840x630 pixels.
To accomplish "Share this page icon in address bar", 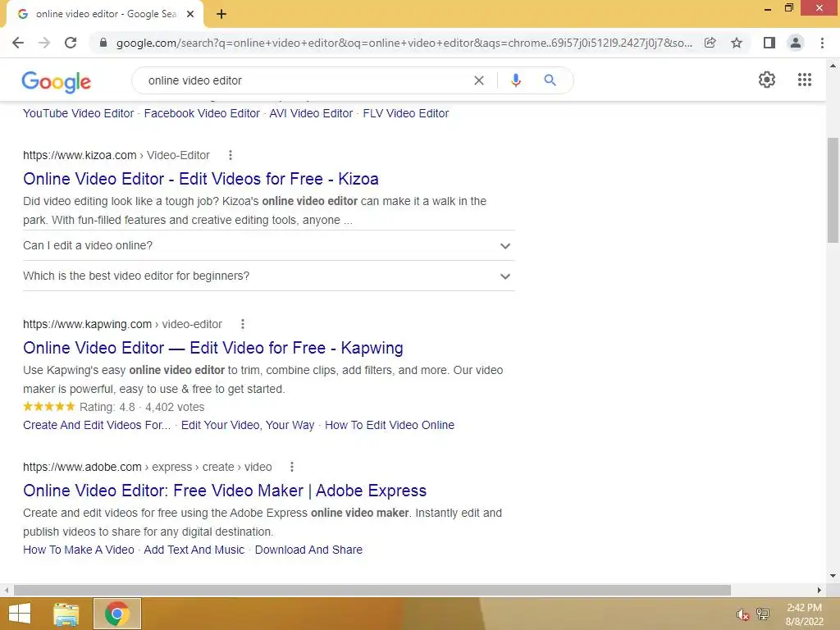I will [x=710, y=43].
